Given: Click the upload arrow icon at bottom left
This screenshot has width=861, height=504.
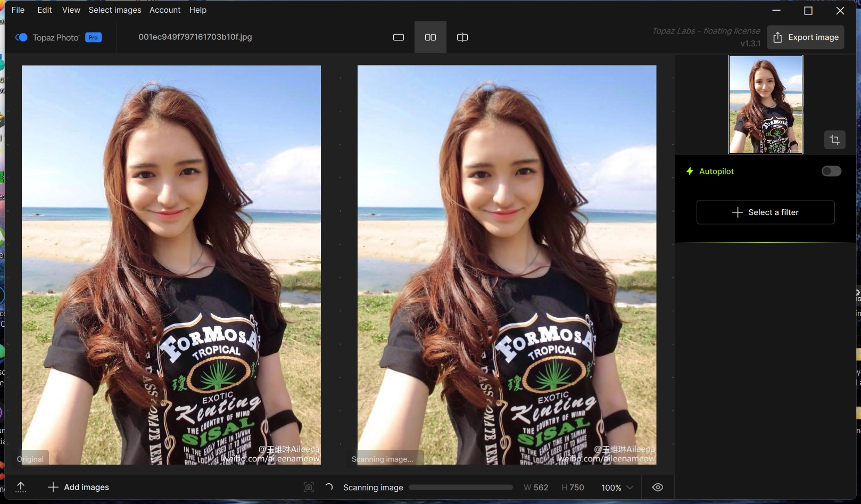Looking at the screenshot, I should [21, 488].
